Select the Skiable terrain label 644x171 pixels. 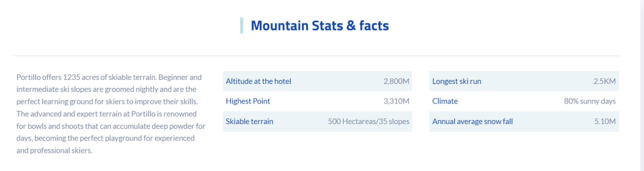pyautogui.click(x=250, y=121)
